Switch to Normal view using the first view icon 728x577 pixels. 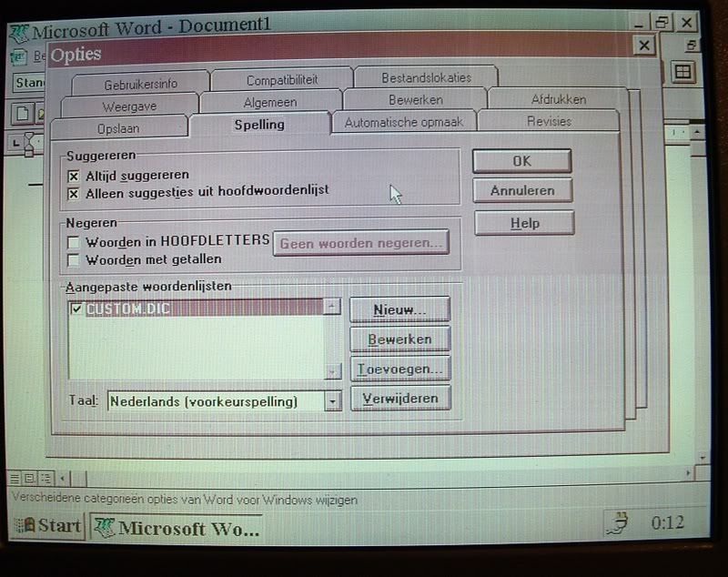click(x=15, y=478)
